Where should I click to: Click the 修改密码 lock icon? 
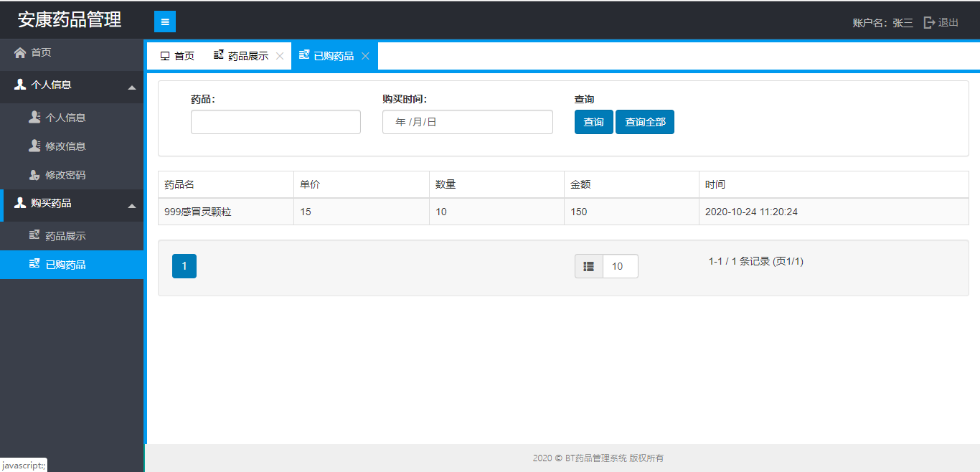pyautogui.click(x=34, y=175)
